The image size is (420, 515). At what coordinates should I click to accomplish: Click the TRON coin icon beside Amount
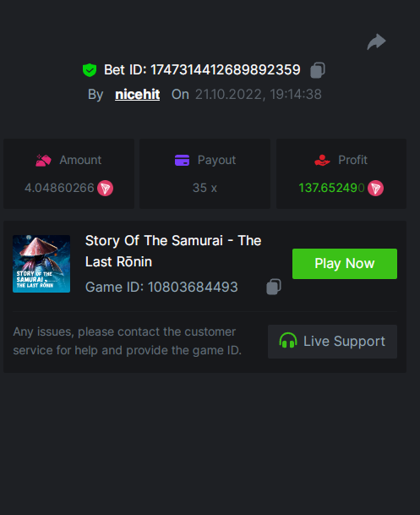coord(105,189)
